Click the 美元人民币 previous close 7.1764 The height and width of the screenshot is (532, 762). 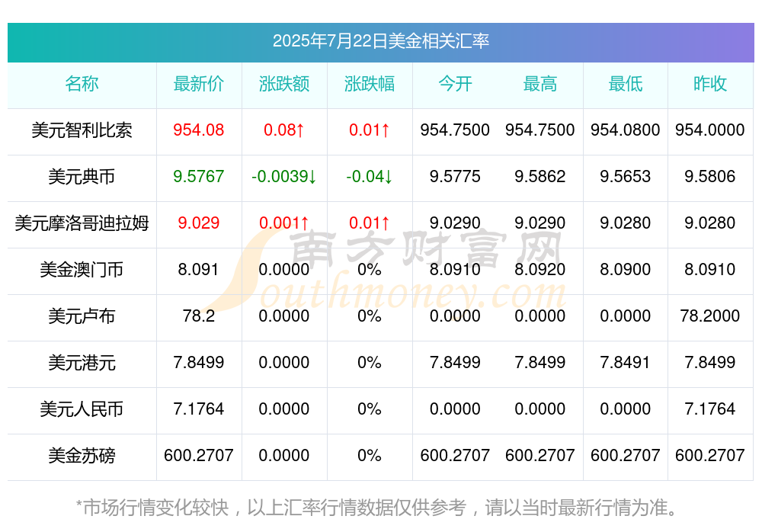[x=710, y=409]
